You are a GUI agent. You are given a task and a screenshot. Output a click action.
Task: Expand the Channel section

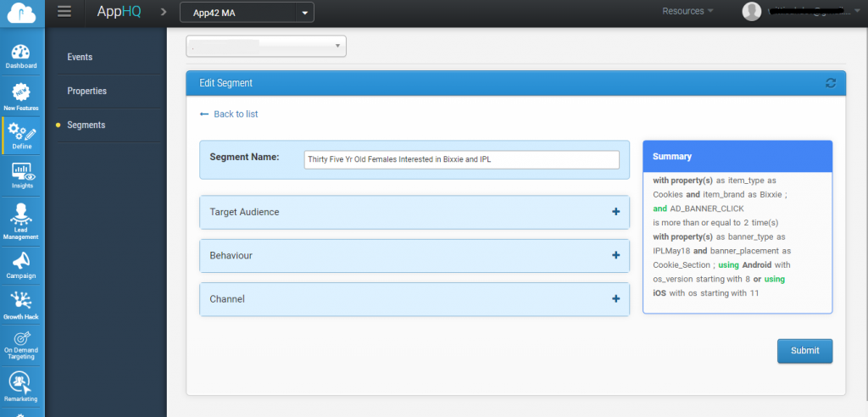[x=615, y=299]
